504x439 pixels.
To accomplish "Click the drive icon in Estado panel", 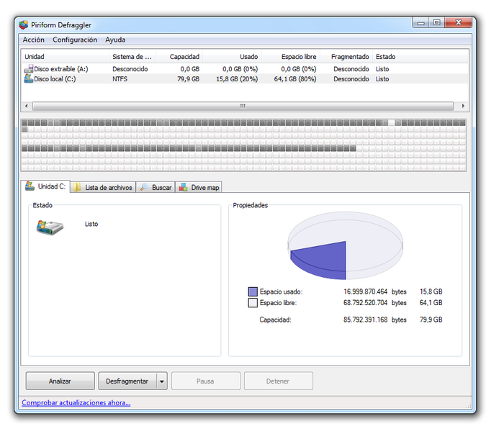I will click(50, 227).
